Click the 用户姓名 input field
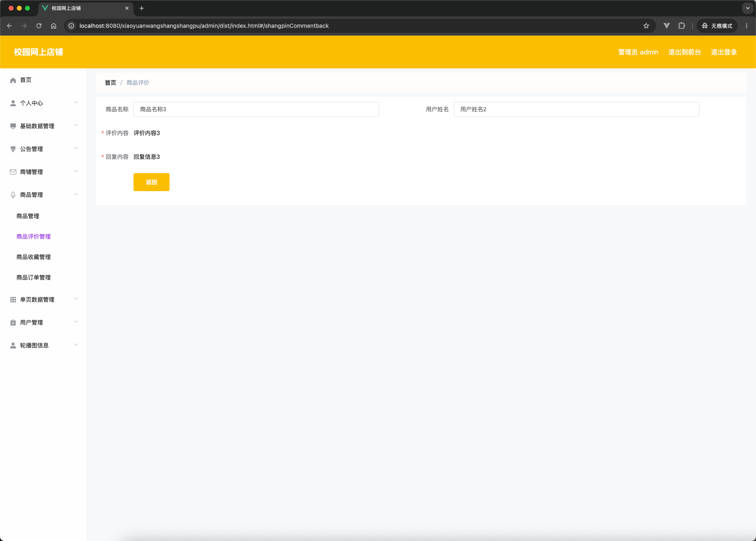Screen dimensions: 756x541 tap(577, 109)
